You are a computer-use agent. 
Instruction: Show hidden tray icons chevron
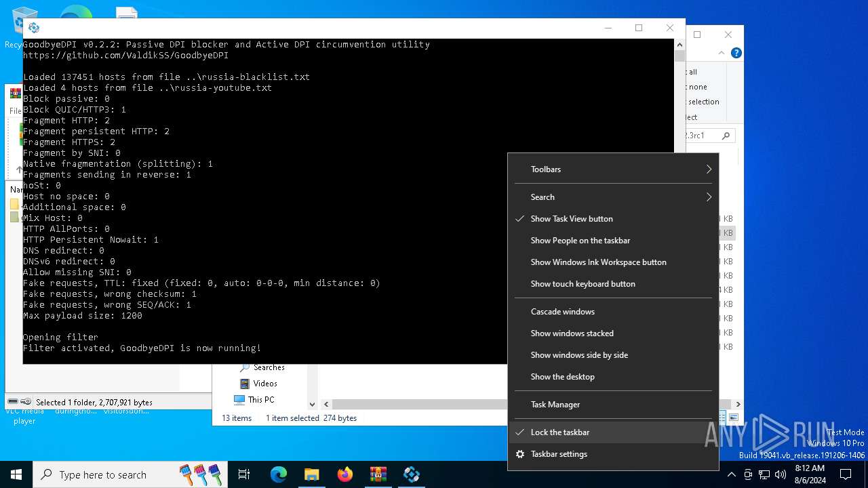coord(732,474)
